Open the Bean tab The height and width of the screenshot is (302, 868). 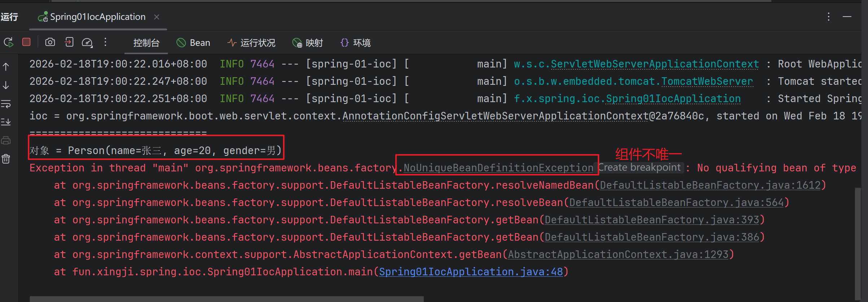pyautogui.click(x=193, y=43)
